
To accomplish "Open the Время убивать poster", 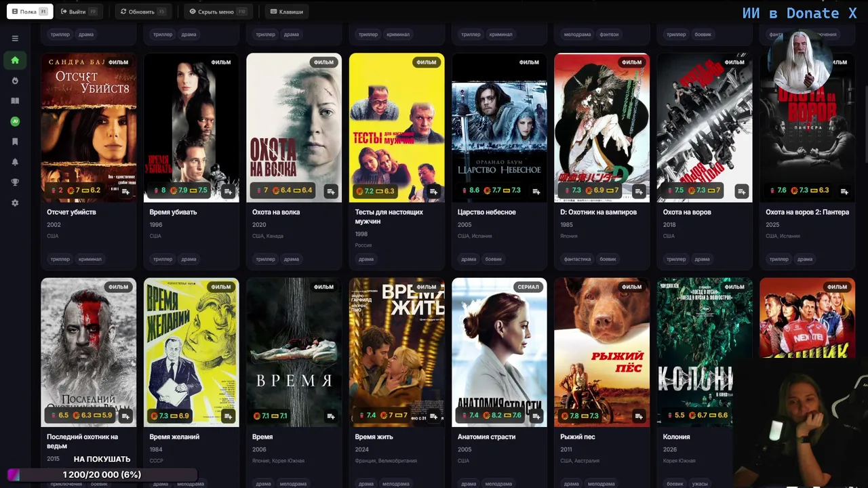I will tap(191, 127).
